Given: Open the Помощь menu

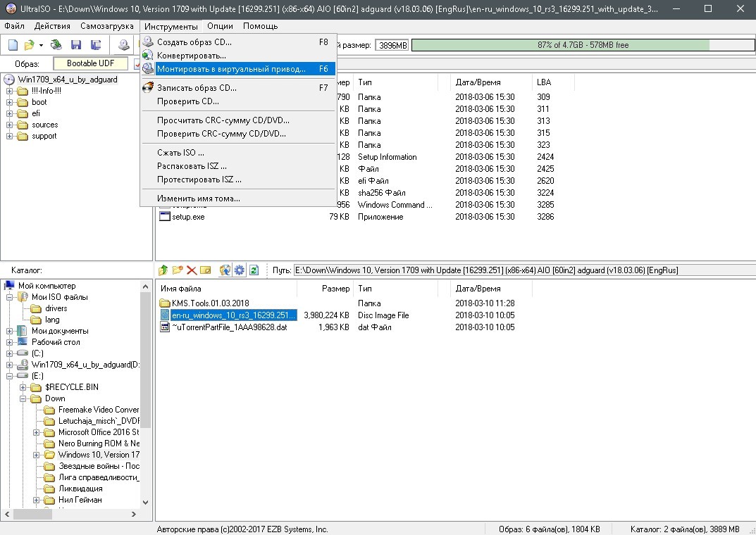Looking at the screenshot, I should coord(261,26).
